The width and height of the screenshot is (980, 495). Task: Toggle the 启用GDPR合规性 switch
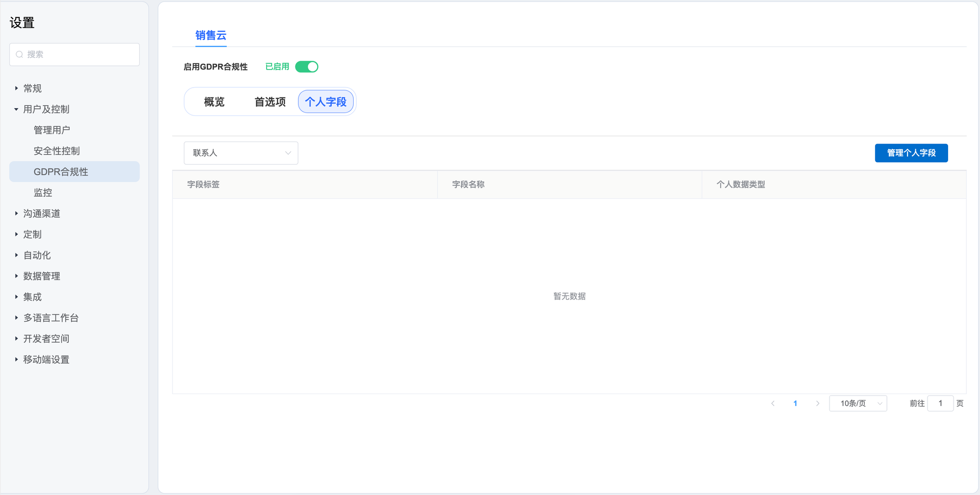point(307,67)
